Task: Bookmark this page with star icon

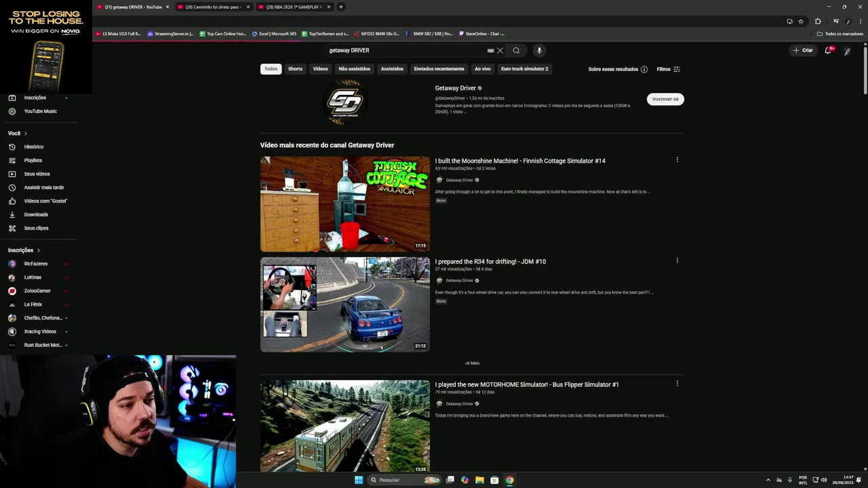Action: [x=801, y=21]
